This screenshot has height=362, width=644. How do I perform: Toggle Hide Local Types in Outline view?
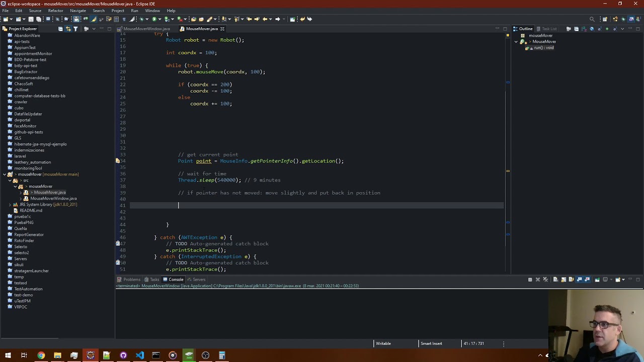(x=615, y=29)
